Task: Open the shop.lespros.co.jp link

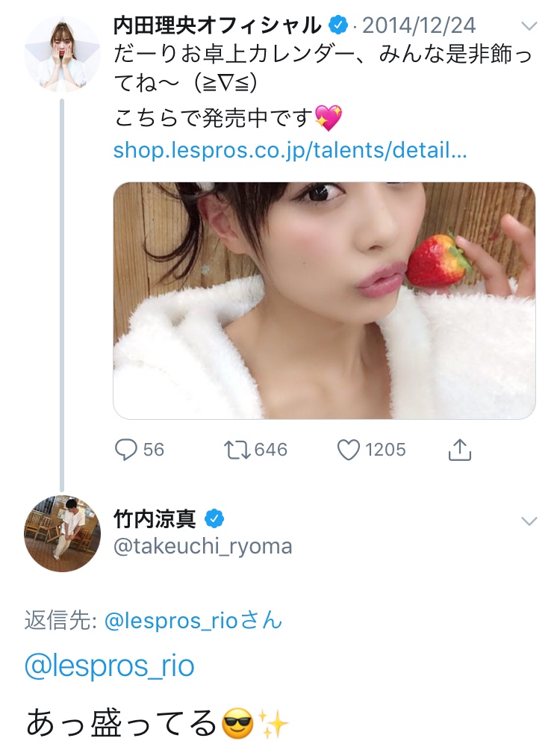Action: [x=290, y=150]
